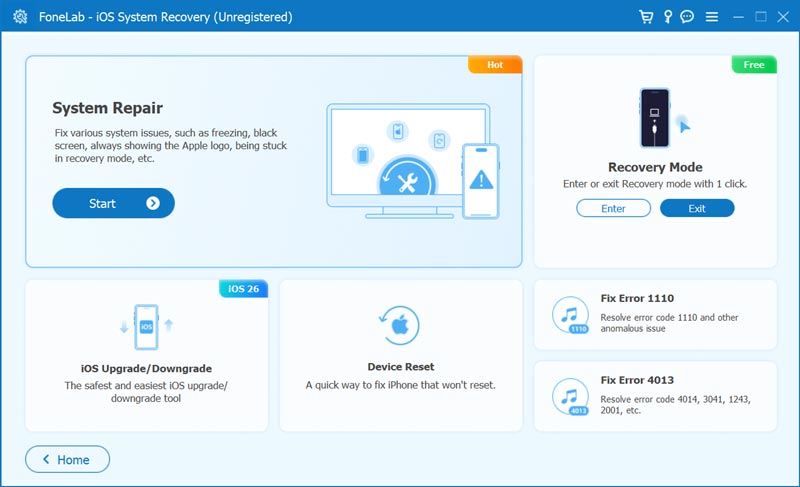
Task: Open the Fix Error 1110 title
Action: [637, 298]
